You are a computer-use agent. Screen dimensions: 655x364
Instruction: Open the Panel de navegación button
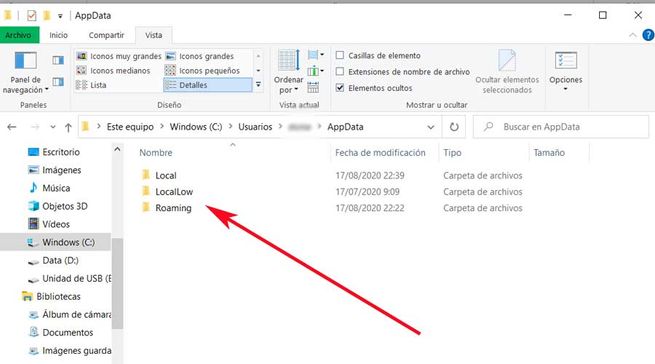click(25, 72)
